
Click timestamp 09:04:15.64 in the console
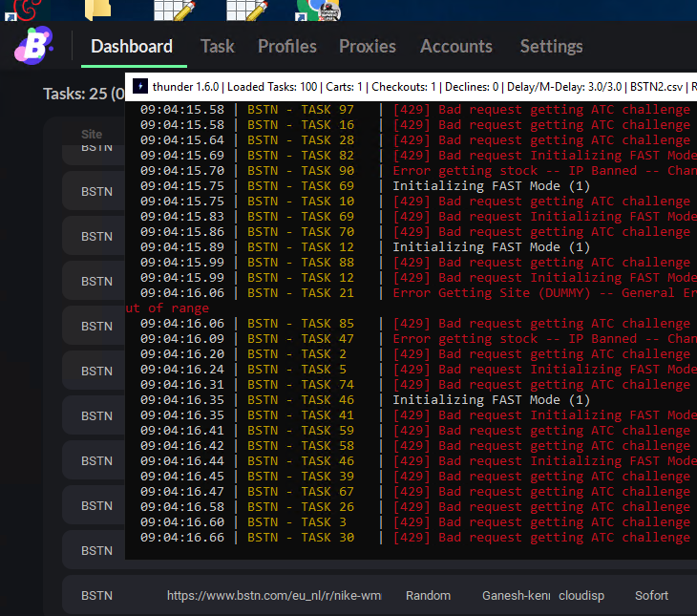182,140
